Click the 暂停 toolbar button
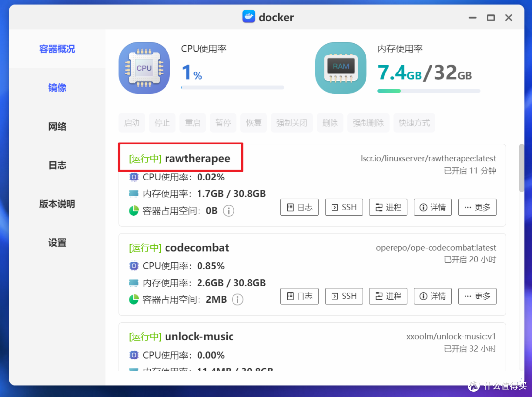The height and width of the screenshot is (397, 532). pos(223,123)
